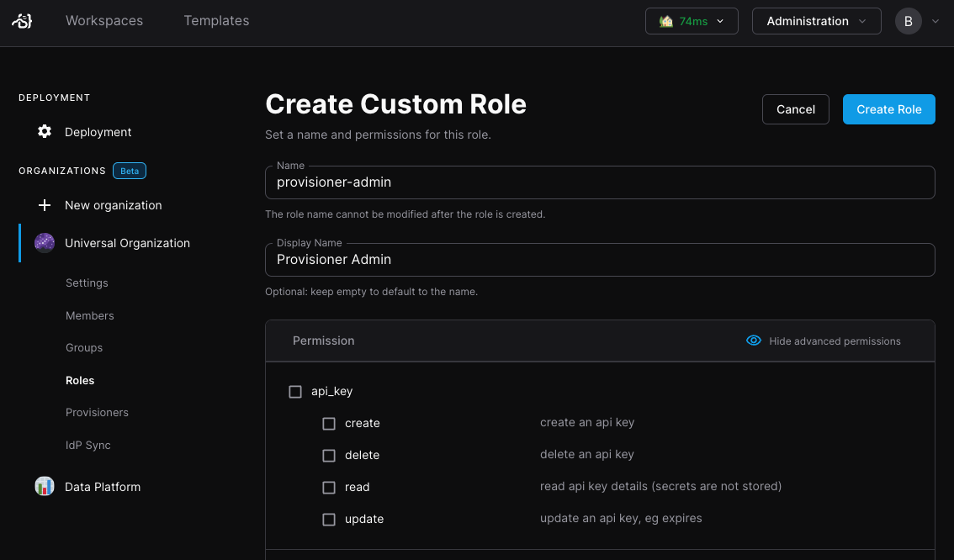This screenshot has width=954, height=560.
Task: Tick the delete api key checkbox
Action: pyautogui.click(x=329, y=456)
